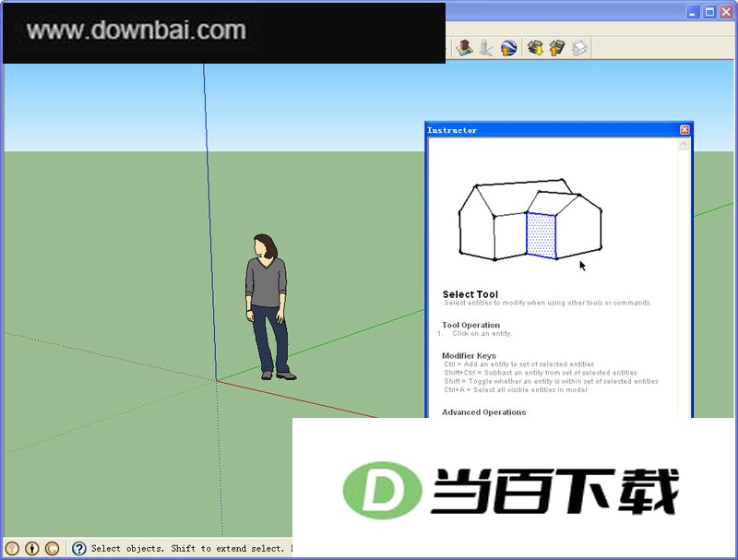Maximize the SketchUp window
Viewport: 738px width, 560px height.
click(x=709, y=12)
